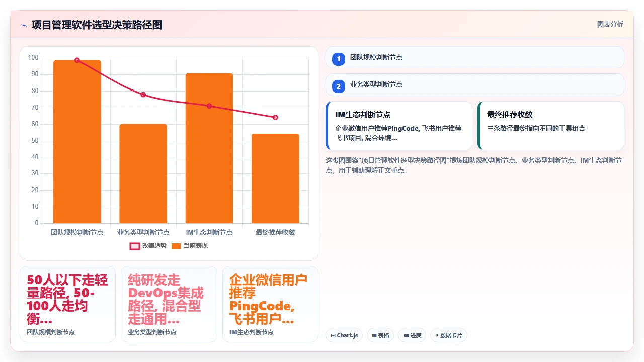
Task: Click x-axis label 业务类型判断节点
Action: [x=143, y=232]
